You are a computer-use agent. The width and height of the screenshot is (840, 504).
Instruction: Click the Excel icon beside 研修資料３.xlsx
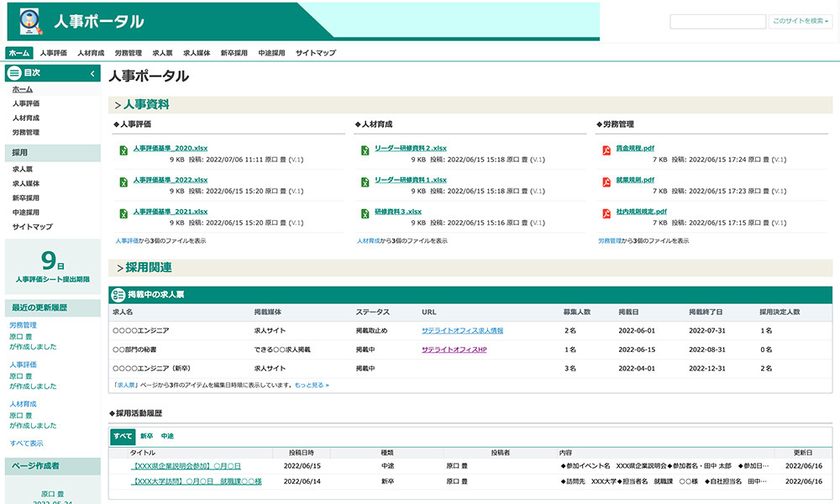pos(365,213)
